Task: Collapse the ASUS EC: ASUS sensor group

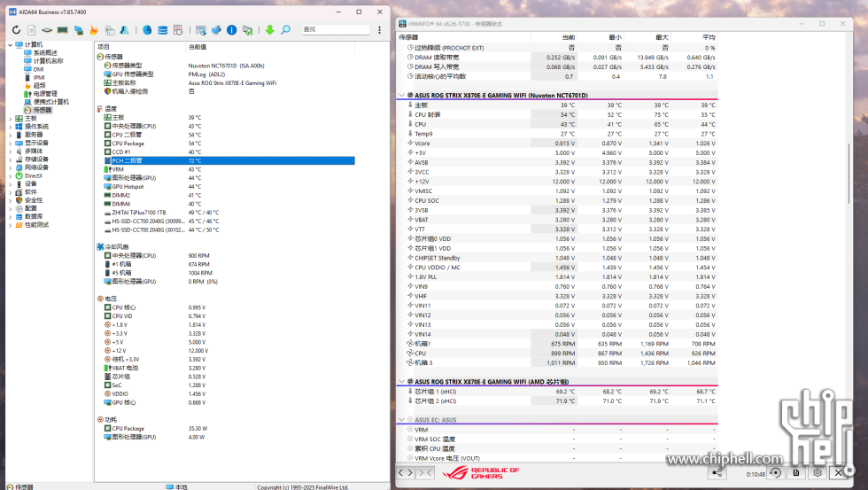Action: pyautogui.click(x=402, y=420)
